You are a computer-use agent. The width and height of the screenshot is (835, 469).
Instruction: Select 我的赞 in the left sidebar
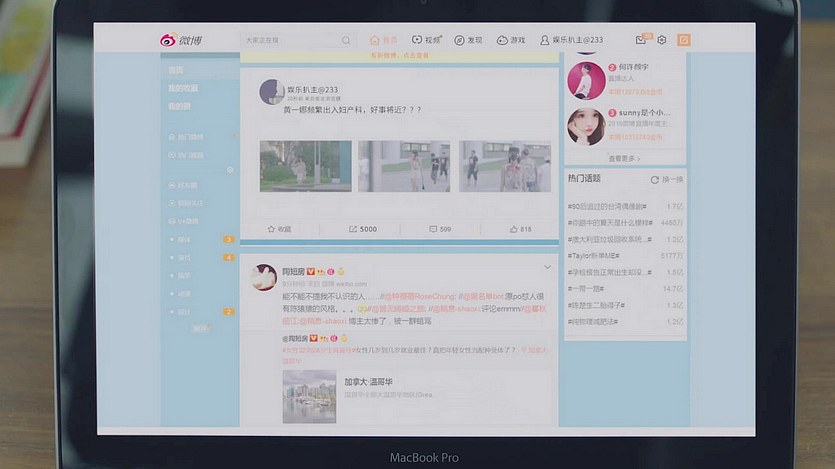coord(179,106)
